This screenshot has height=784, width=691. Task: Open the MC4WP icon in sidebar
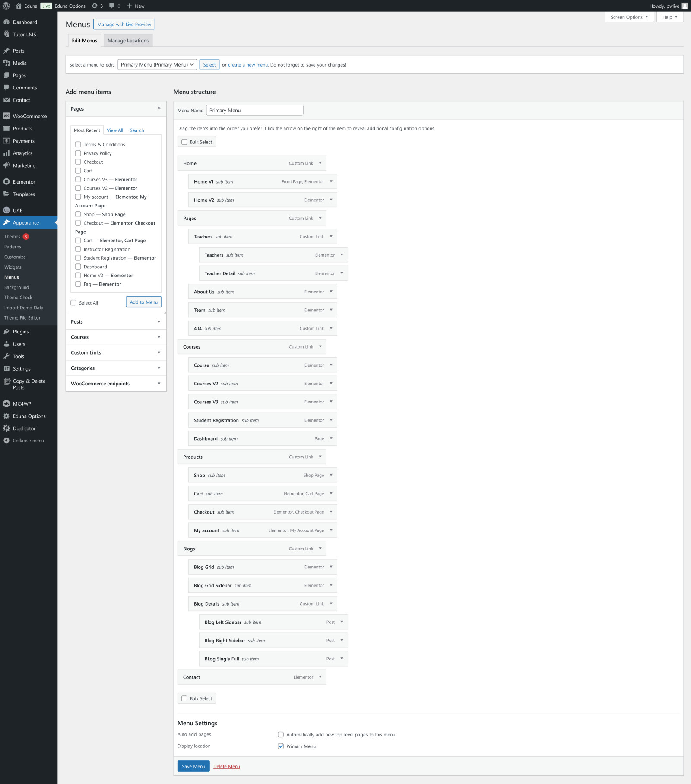click(6, 404)
